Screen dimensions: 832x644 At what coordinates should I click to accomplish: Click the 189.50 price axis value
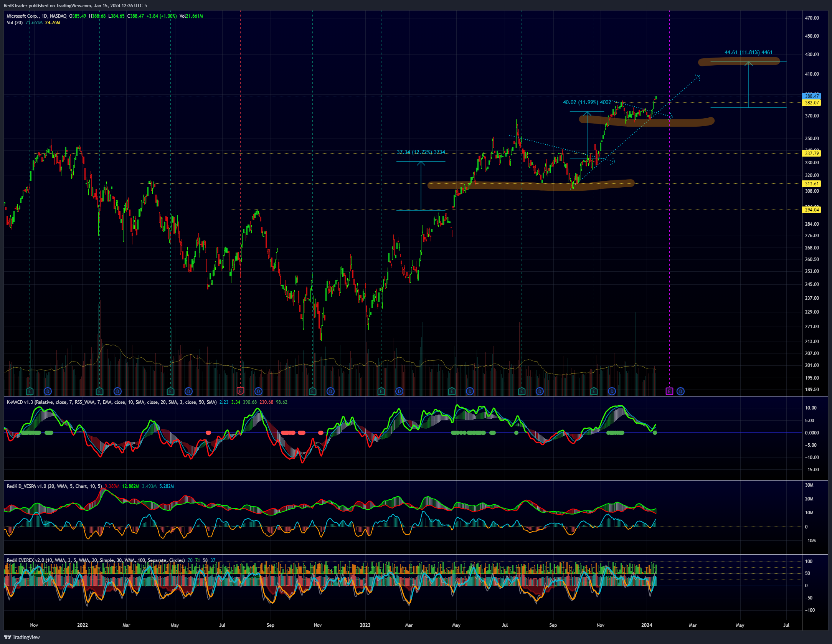pyautogui.click(x=812, y=389)
